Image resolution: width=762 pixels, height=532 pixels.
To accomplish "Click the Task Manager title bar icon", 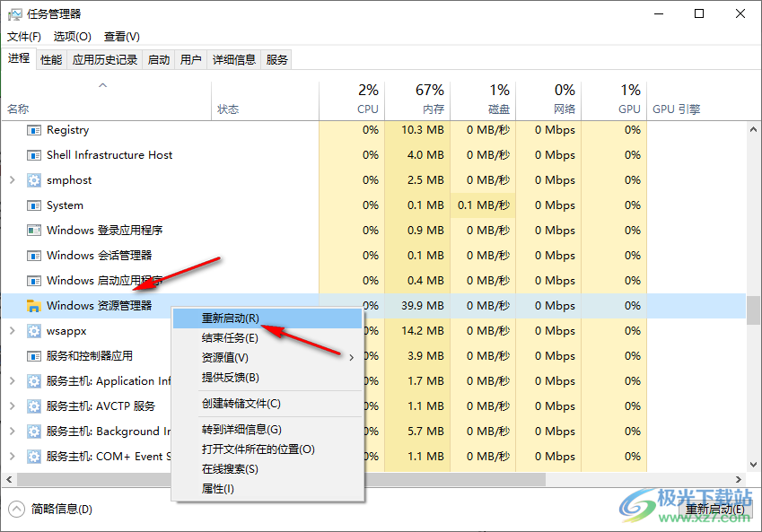I will (x=14, y=14).
